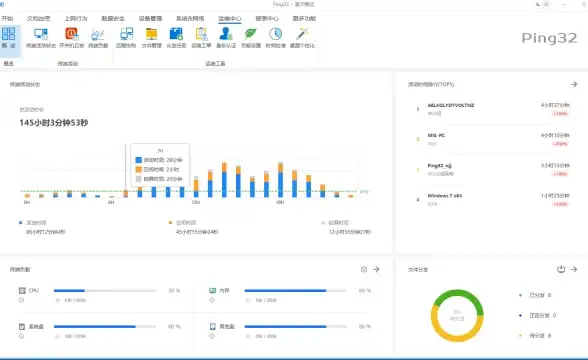Viewport: 588px width, 360px height.
Task: Click the 内存 80% usage bar
Action: coord(295,291)
